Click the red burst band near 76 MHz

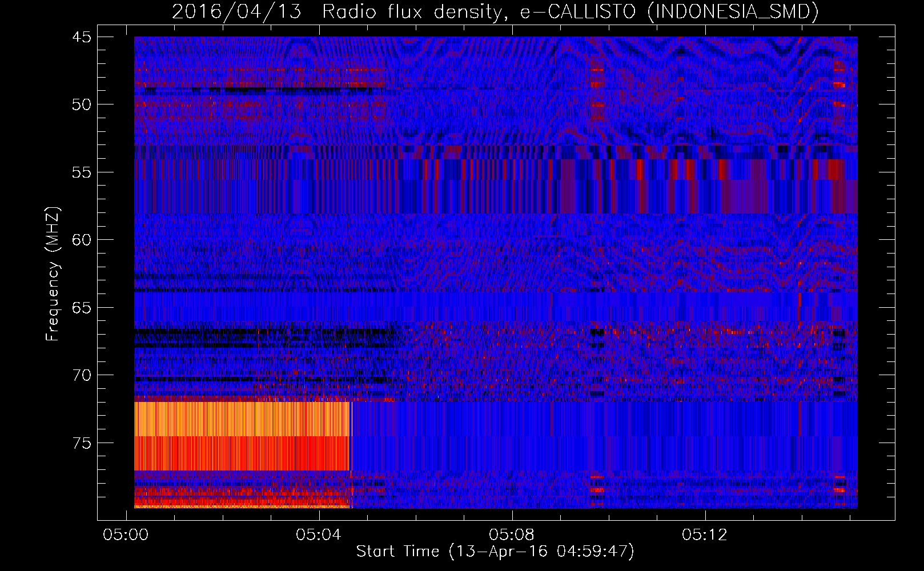[242, 453]
